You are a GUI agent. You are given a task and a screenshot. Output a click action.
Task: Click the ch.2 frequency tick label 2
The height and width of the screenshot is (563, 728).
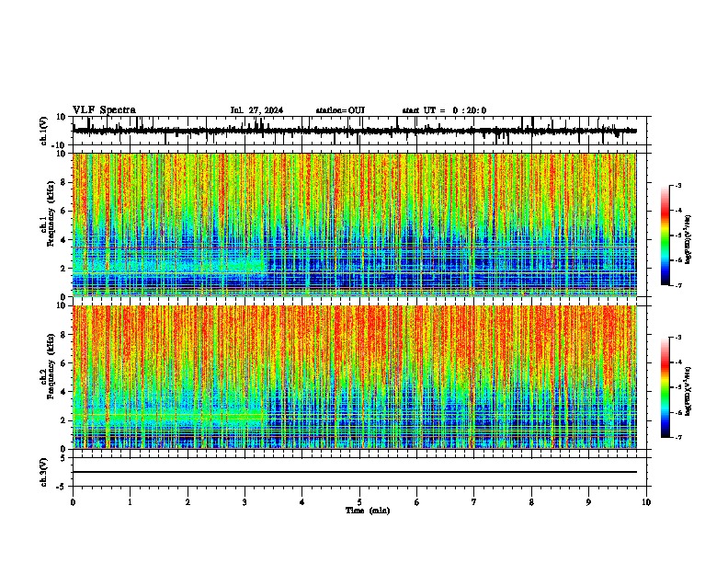(x=63, y=420)
